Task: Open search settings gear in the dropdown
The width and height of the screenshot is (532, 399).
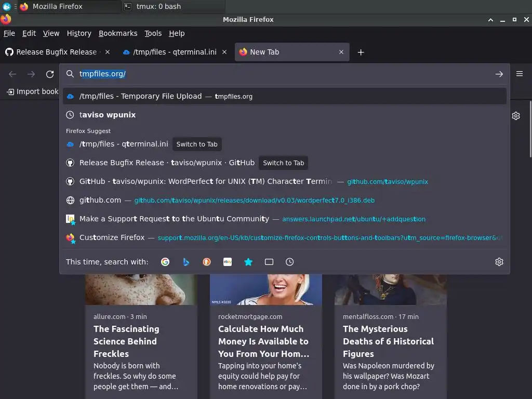Action: pyautogui.click(x=499, y=262)
